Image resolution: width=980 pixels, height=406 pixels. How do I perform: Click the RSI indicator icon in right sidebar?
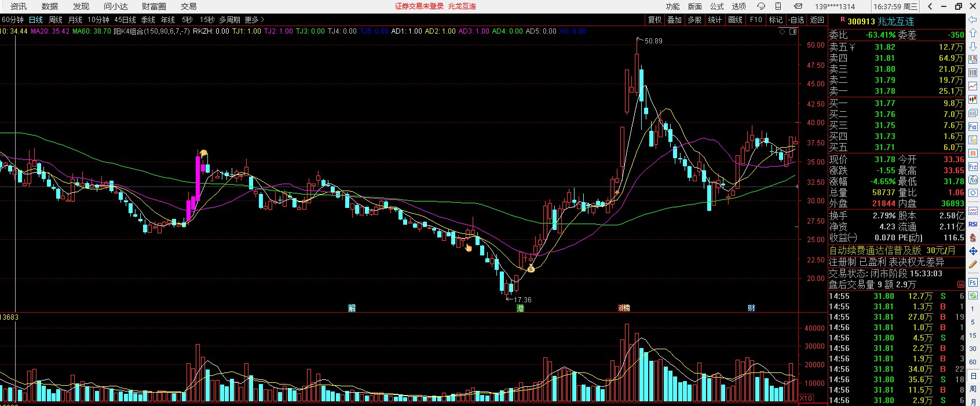click(x=973, y=224)
